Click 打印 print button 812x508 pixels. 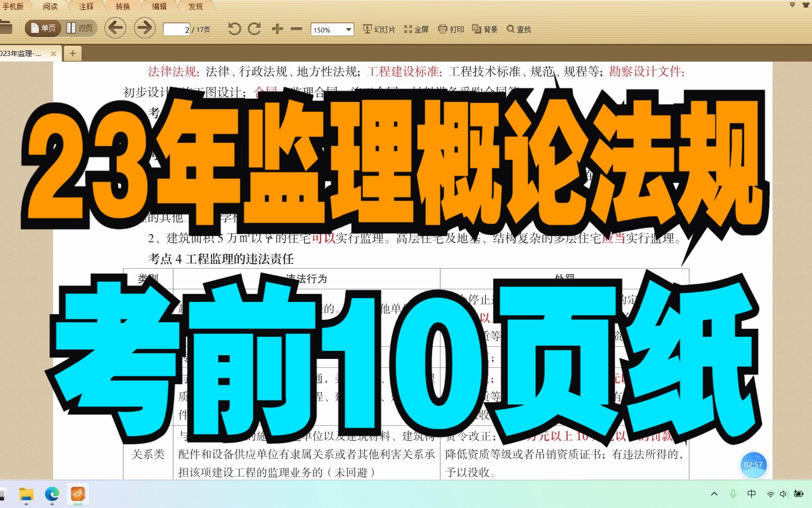point(451,29)
